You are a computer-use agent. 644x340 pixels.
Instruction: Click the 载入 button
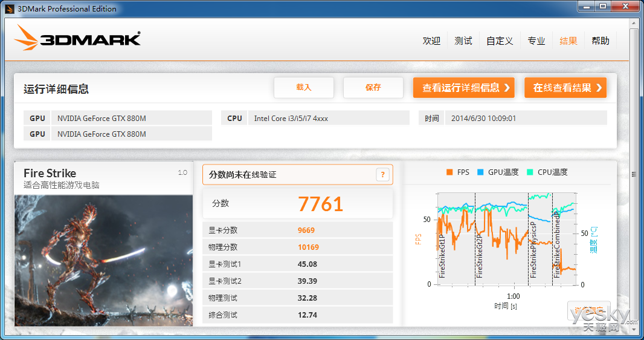pos(304,88)
